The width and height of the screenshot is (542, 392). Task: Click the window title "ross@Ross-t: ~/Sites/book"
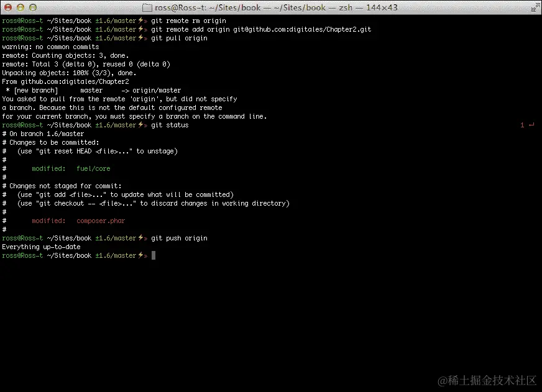[x=208, y=7]
